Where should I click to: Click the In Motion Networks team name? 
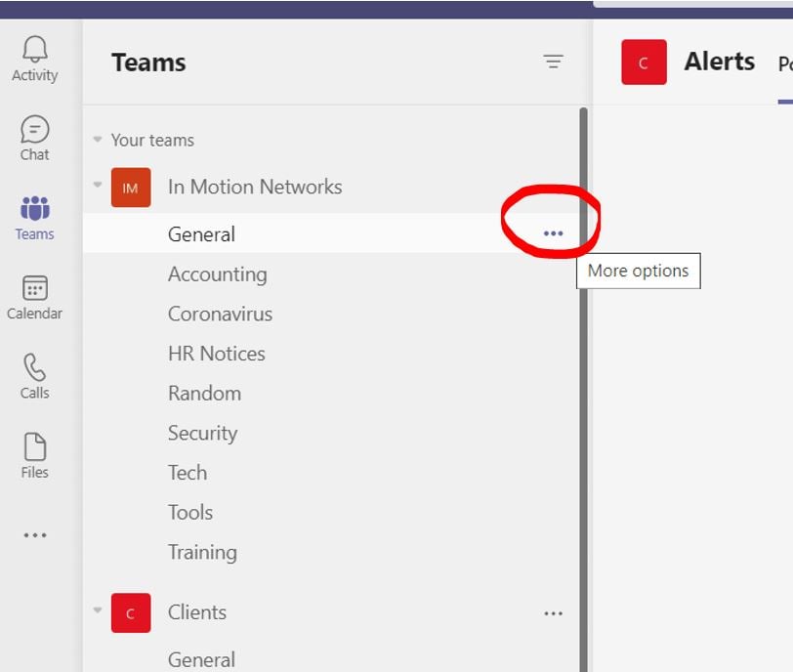(255, 188)
